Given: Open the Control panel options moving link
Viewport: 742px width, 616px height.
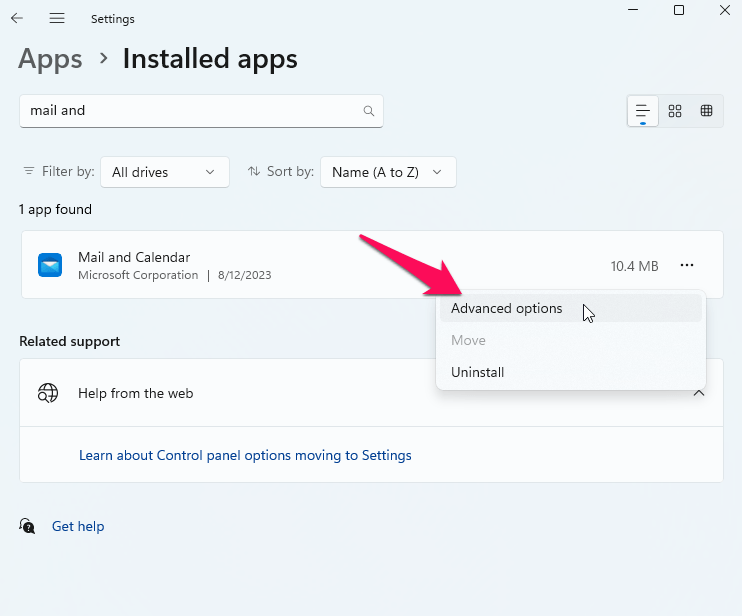Looking at the screenshot, I should pyautogui.click(x=245, y=455).
